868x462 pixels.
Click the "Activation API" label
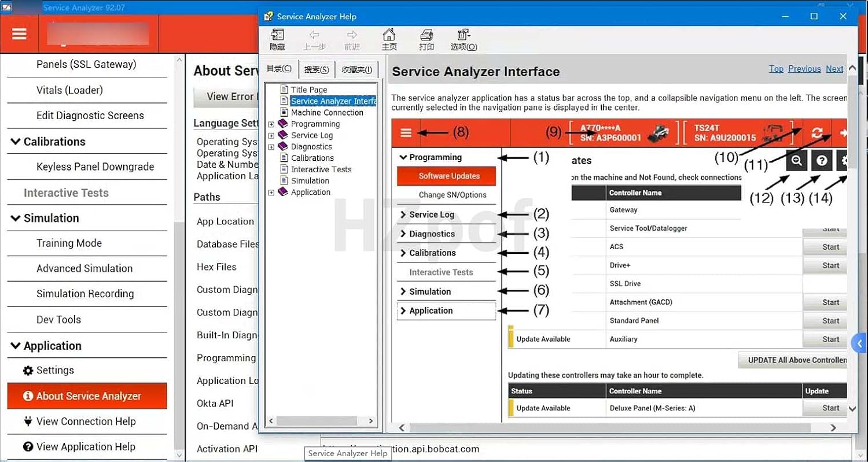(227, 449)
